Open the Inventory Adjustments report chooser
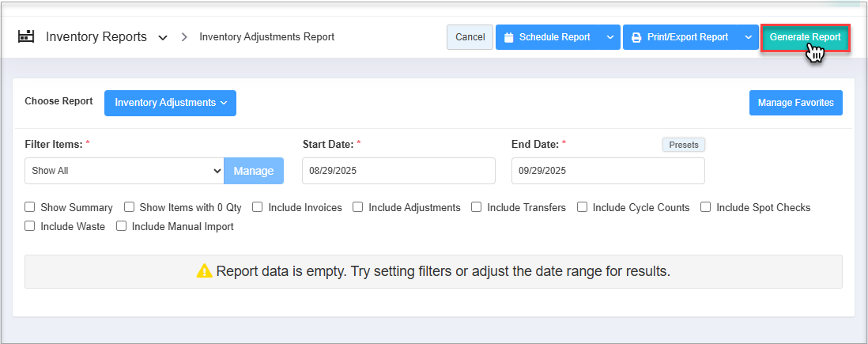 (170, 103)
